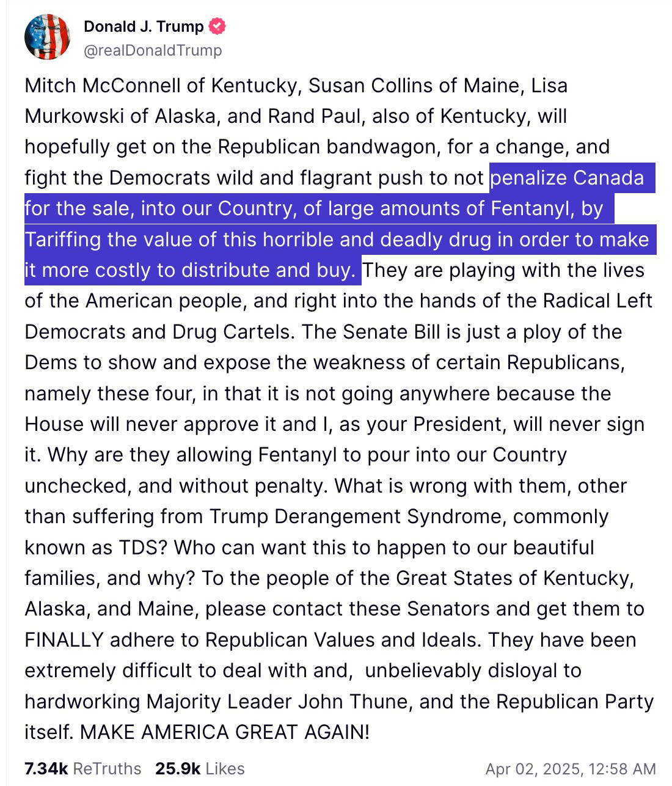The height and width of the screenshot is (786, 672).
Task: Open the @realDonaldTrump handle link
Action: [153, 50]
